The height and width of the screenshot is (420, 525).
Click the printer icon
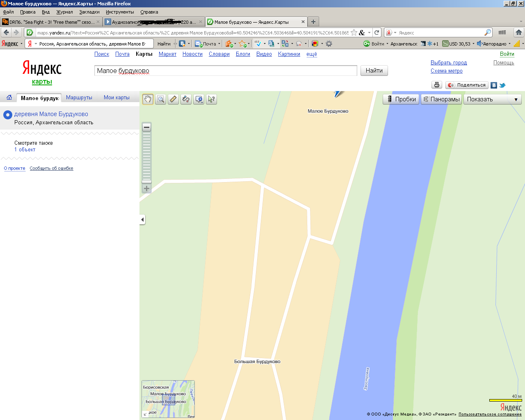point(437,85)
